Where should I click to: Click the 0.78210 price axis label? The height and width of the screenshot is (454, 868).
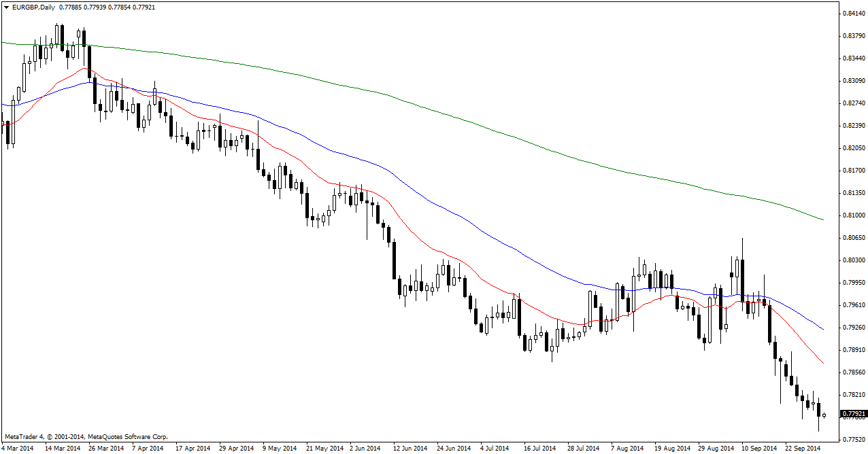coord(853,395)
